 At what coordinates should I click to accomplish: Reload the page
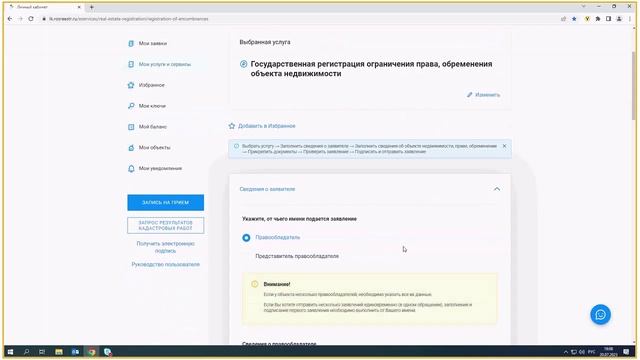[31, 19]
